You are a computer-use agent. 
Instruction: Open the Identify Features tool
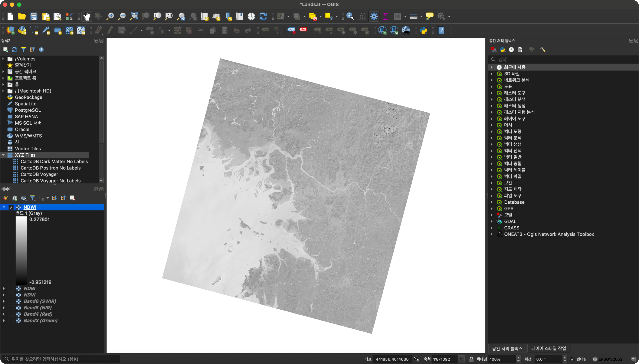pyautogui.click(x=350, y=16)
